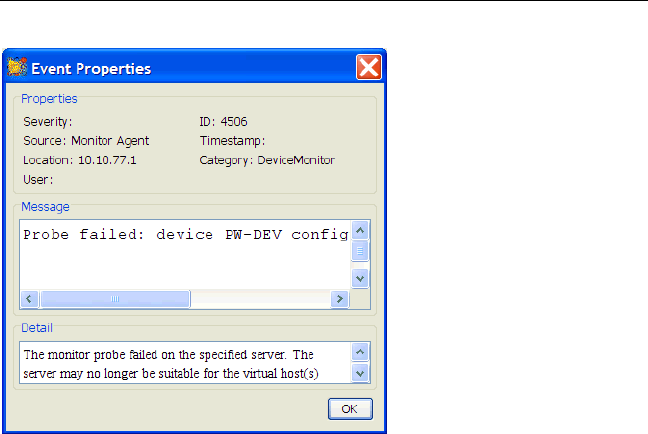
Task: Click the Severity label
Action: (x=48, y=122)
